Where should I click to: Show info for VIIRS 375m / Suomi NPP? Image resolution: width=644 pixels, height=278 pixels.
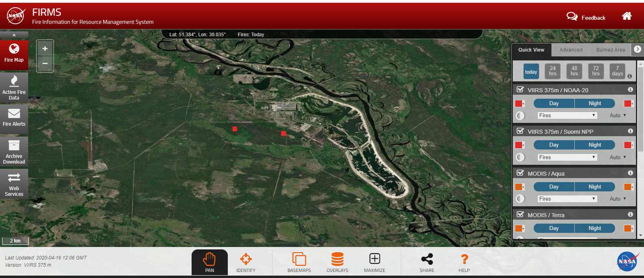coord(630,131)
